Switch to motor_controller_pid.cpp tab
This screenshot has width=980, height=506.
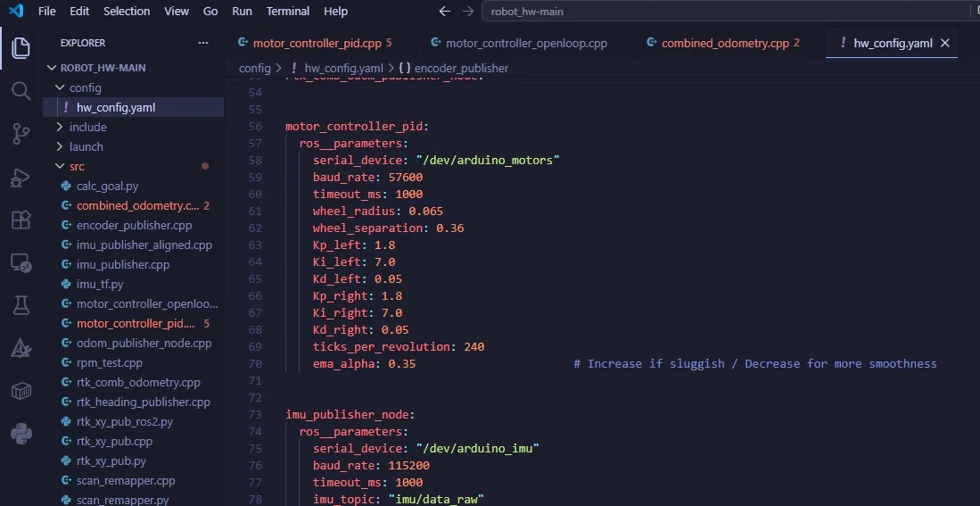(x=317, y=43)
